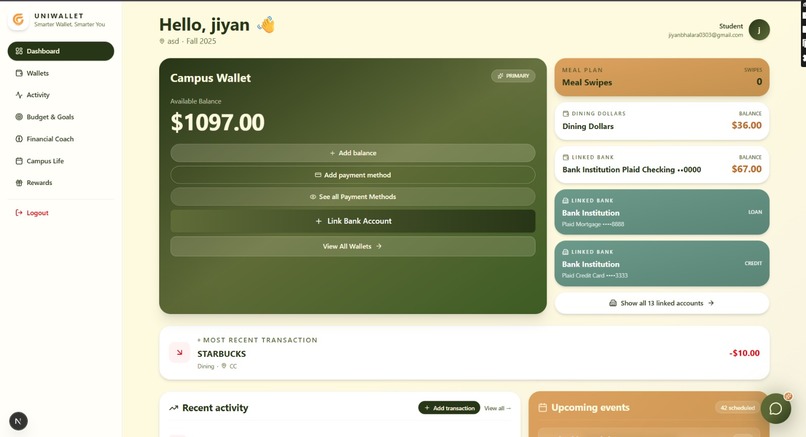
Task: Click the card icon on Add payment method
Action: pos(318,175)
